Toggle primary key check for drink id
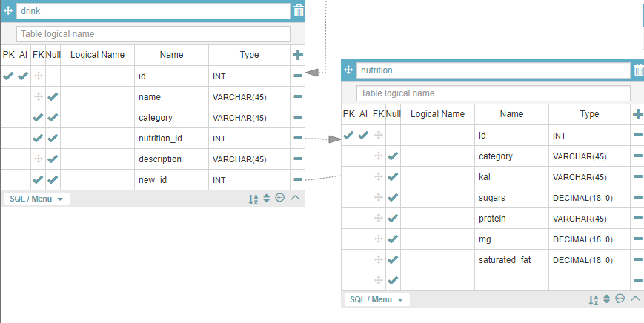This screenshot has width=644, height=323. coord(8,76)
